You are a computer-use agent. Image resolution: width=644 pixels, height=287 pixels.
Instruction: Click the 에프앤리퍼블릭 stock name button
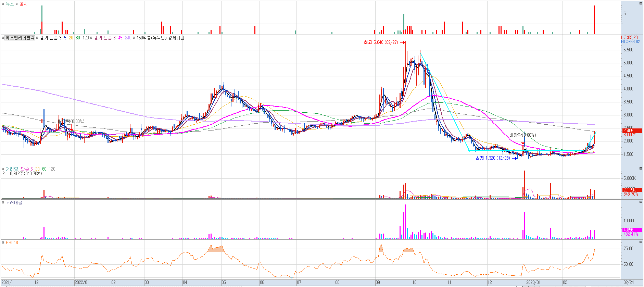tap(20, 38)
